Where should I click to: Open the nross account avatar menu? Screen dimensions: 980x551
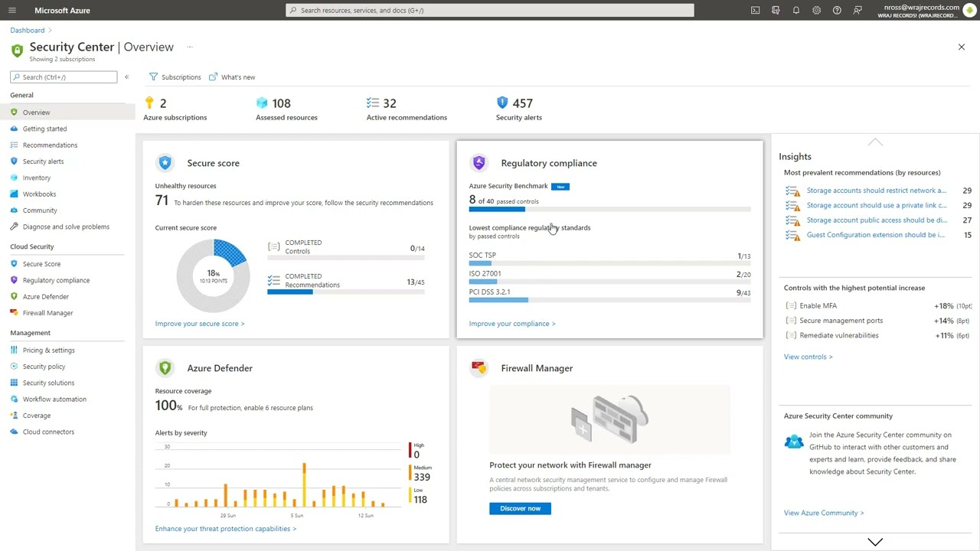(x=969, y=11)
